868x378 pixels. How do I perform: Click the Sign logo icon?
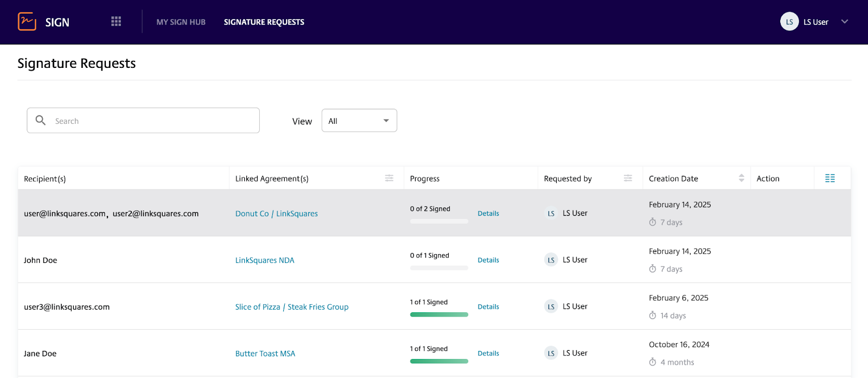(27, 22)
